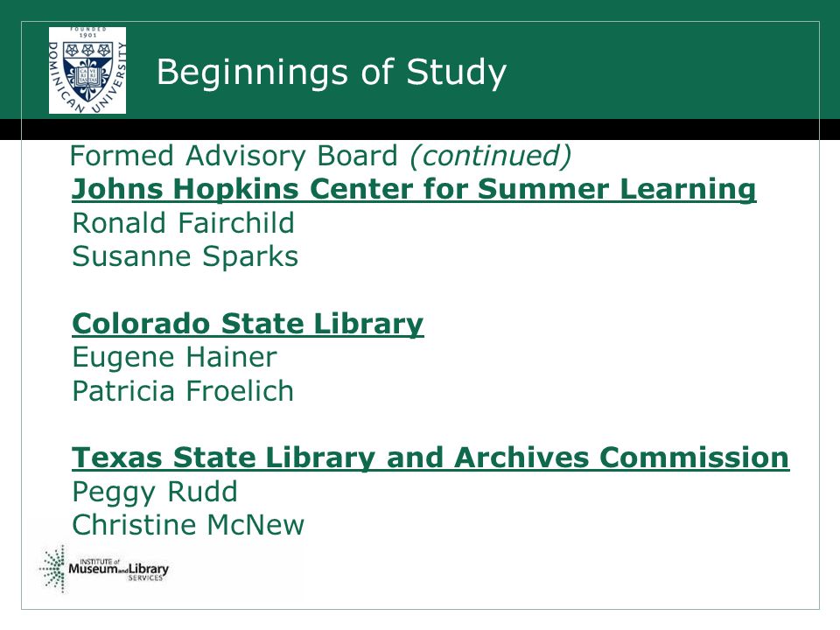Screen dimensions: 840x630
Task: Click the name Susanne Sparks
Action: pos(185,256)
